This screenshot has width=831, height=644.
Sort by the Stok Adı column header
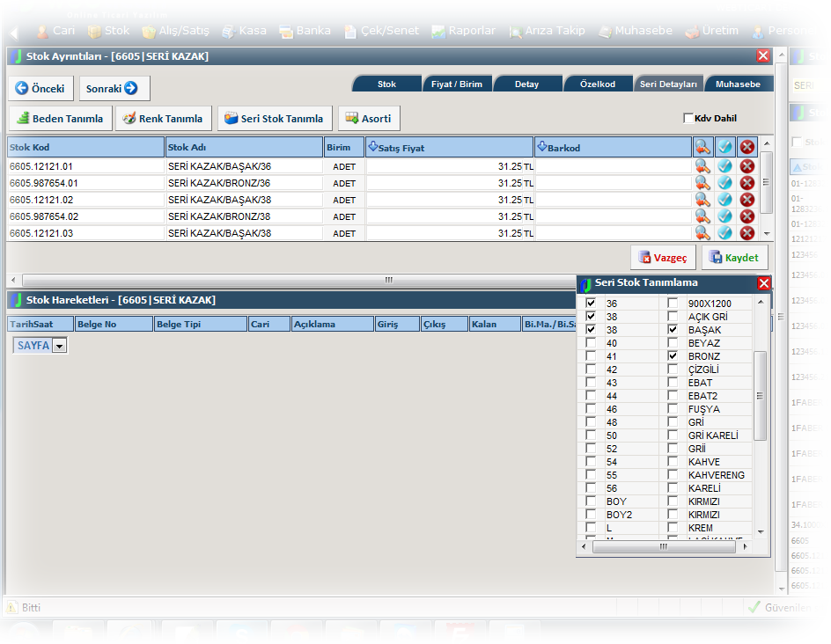coord(244,147)
